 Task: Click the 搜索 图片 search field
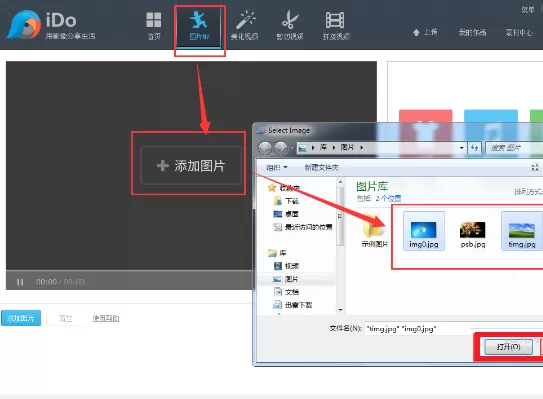point(514,148)
